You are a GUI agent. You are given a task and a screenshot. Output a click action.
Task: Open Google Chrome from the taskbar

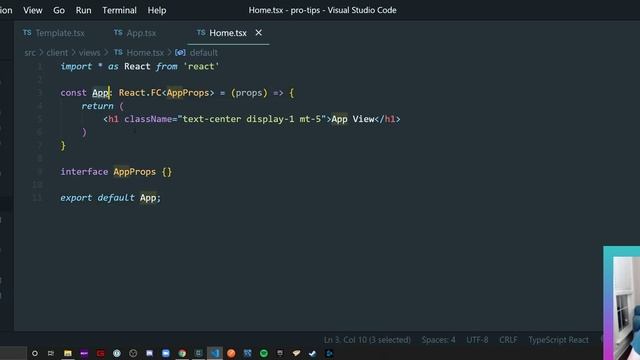point(182,353)
